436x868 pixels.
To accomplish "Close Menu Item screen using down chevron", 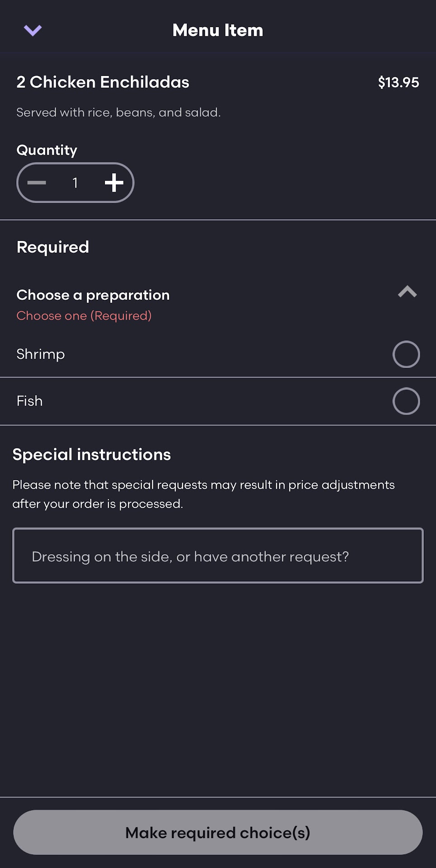I will 33,30.
